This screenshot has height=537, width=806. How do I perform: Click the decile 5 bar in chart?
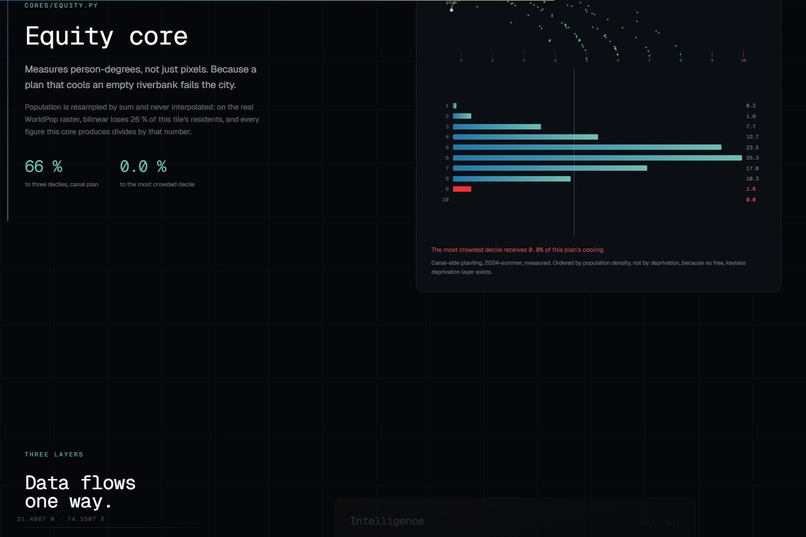(x=587, y=147)
